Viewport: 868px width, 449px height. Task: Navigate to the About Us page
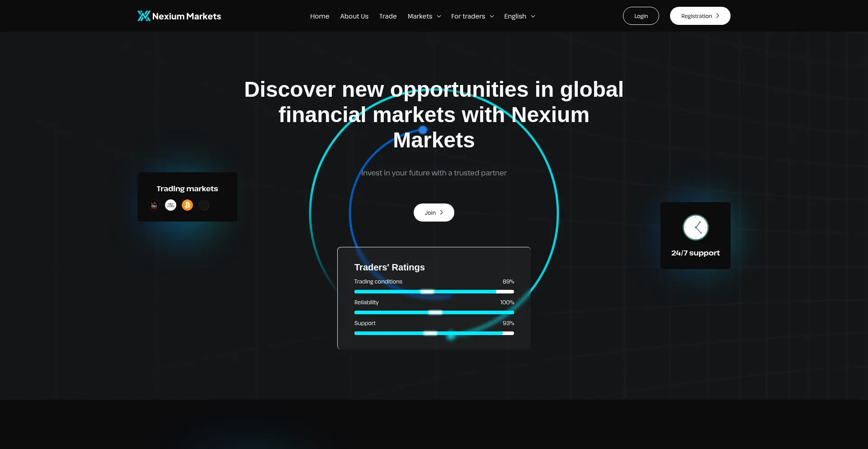coord(354,16)
